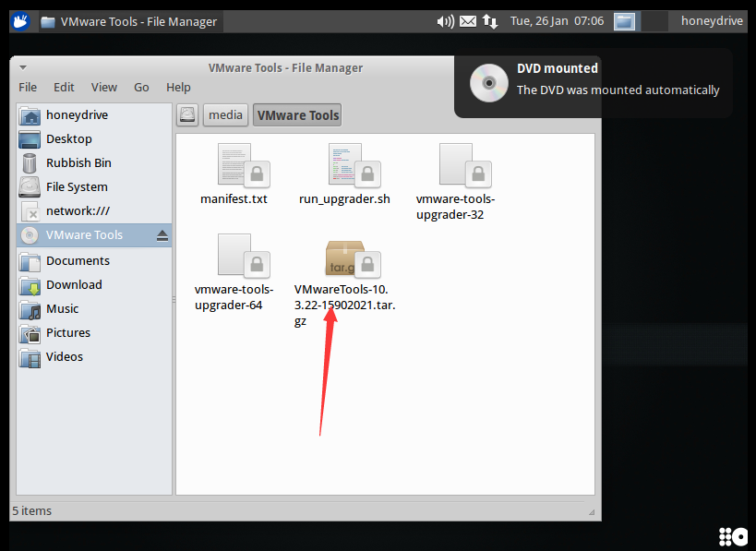Switch to second empty workspace in pager

(654, 22)
